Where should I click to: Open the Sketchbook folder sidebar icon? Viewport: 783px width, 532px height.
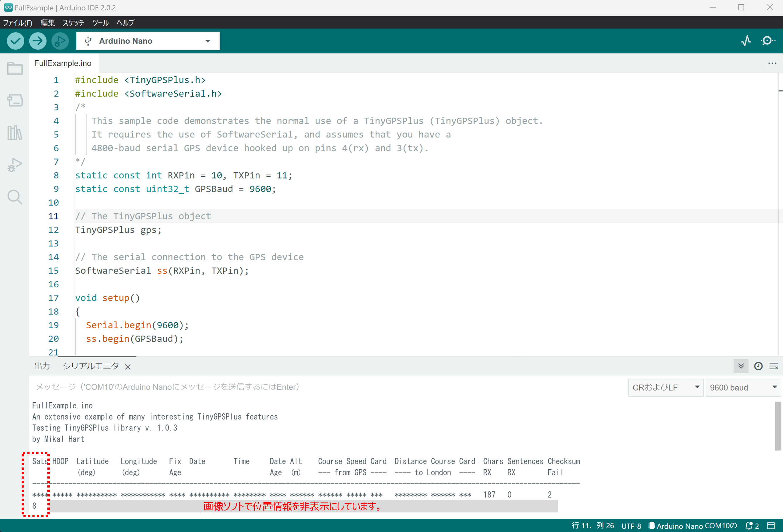(15, 68)
